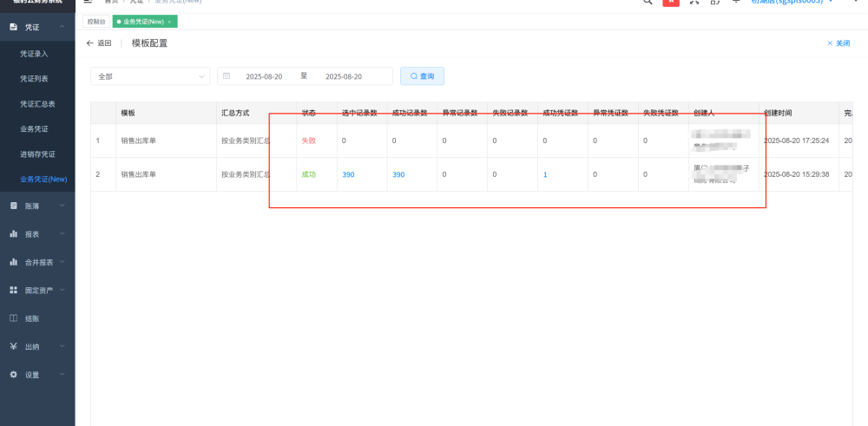Open 凭证汇总表 in the sidebar
The width and height of the screenshot is (868, 426).
click(x=37, y=104)
